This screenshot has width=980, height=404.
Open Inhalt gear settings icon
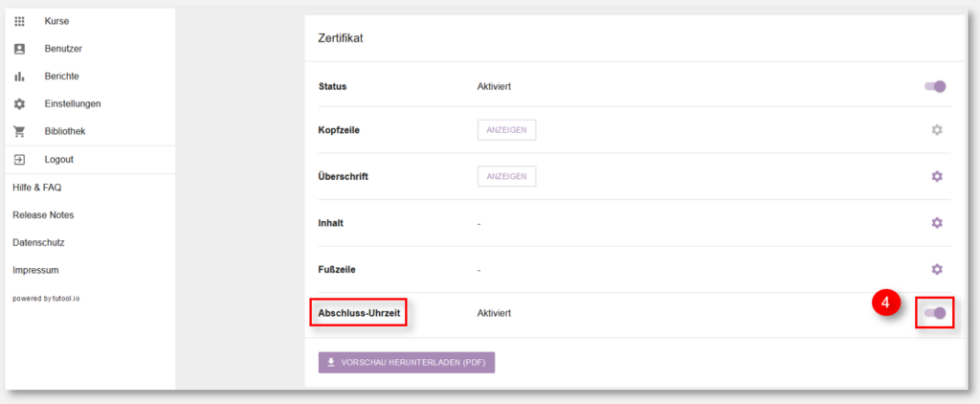point(936,223)
